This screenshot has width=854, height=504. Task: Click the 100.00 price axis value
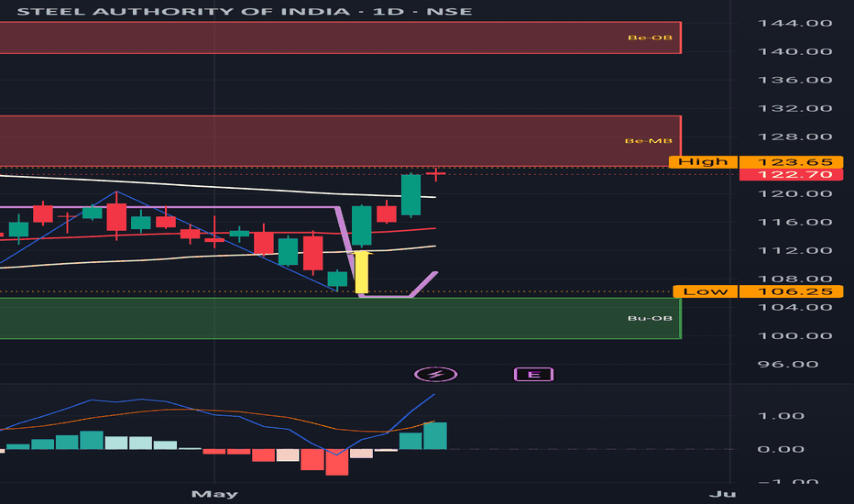point(795,335)
